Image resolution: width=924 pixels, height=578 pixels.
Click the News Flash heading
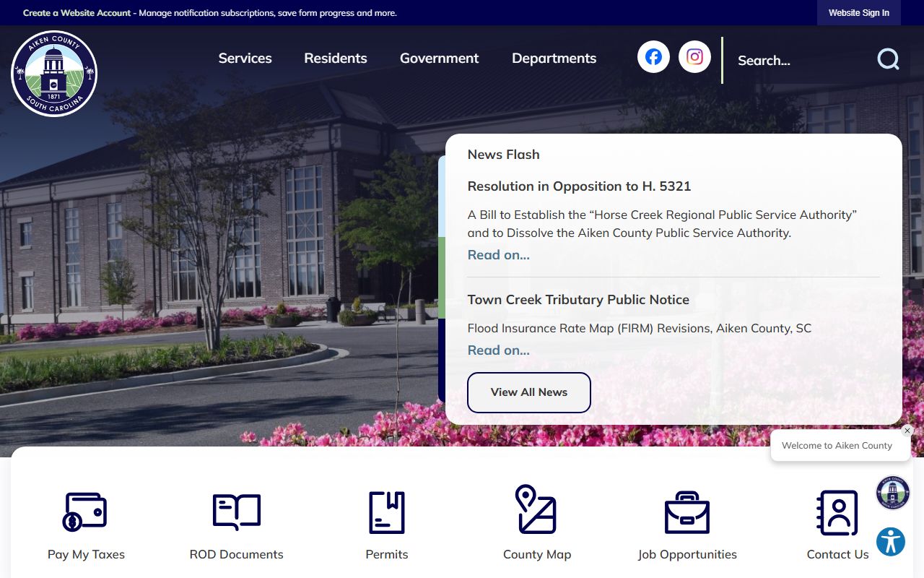(x=504, y=155)
